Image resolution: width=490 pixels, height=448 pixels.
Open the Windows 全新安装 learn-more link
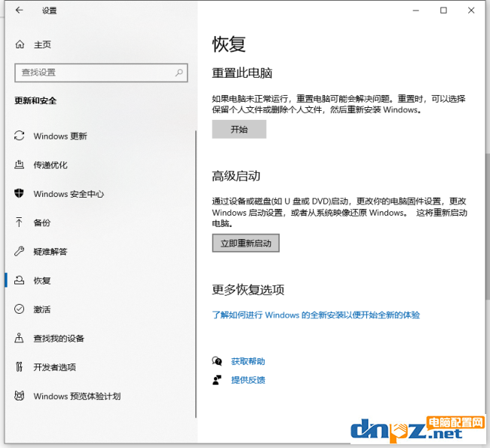click(x=316, y=315)
